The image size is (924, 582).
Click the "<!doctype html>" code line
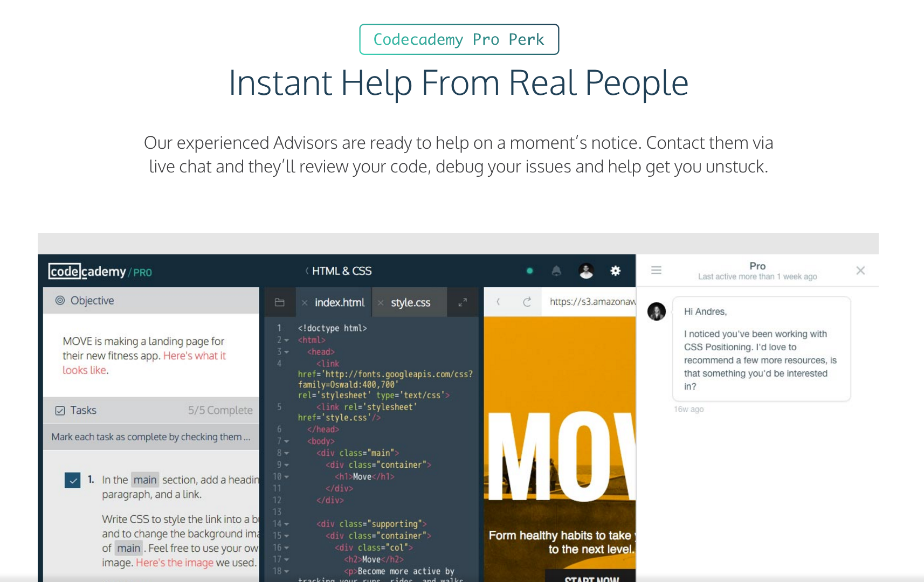(x=333, y=328)
